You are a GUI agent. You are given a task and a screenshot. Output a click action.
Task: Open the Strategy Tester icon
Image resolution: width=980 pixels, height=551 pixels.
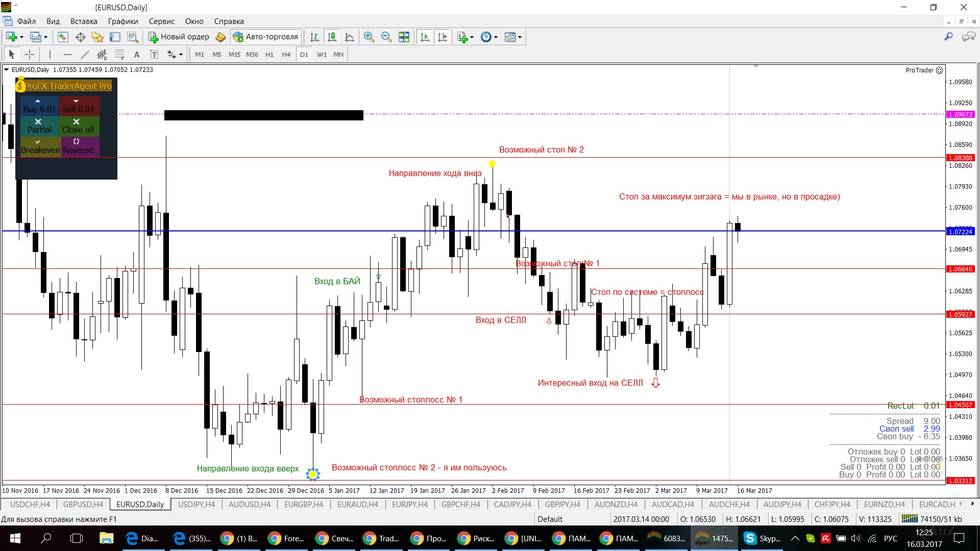pos(132,37)
